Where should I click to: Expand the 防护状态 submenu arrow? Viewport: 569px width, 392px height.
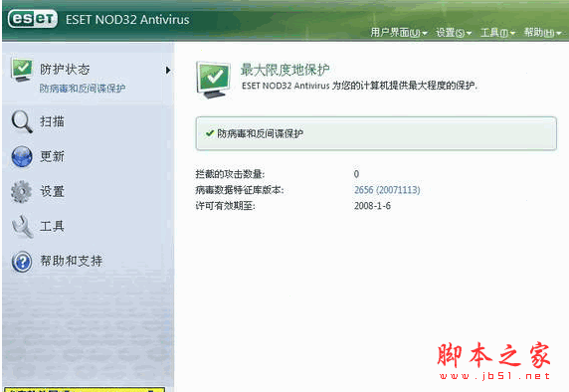(x=168, y=70)
